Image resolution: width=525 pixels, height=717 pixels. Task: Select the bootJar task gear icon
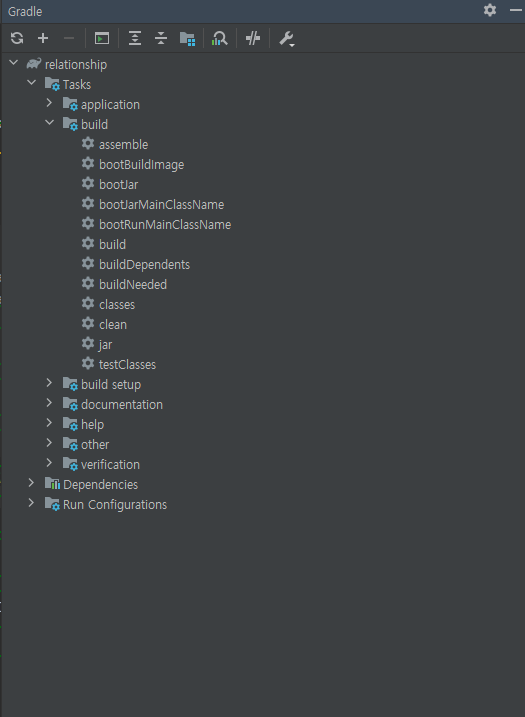(x=88, y=184)
